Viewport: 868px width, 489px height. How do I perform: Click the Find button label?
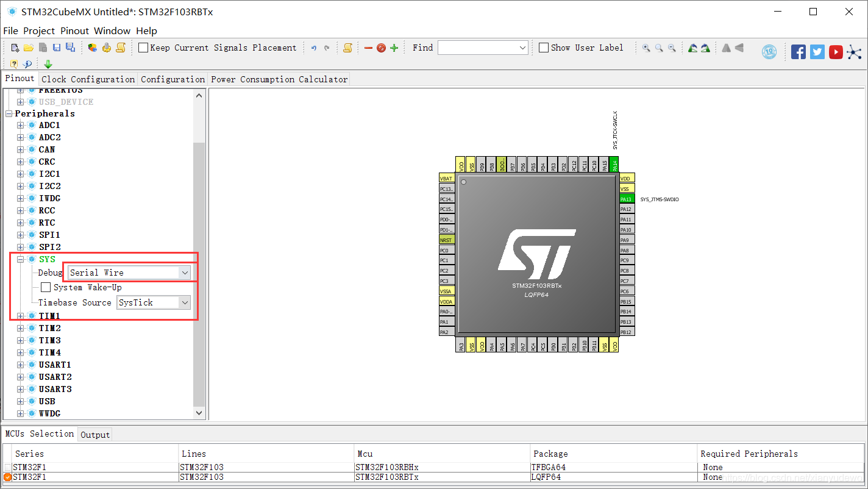(x=422, y=47)
